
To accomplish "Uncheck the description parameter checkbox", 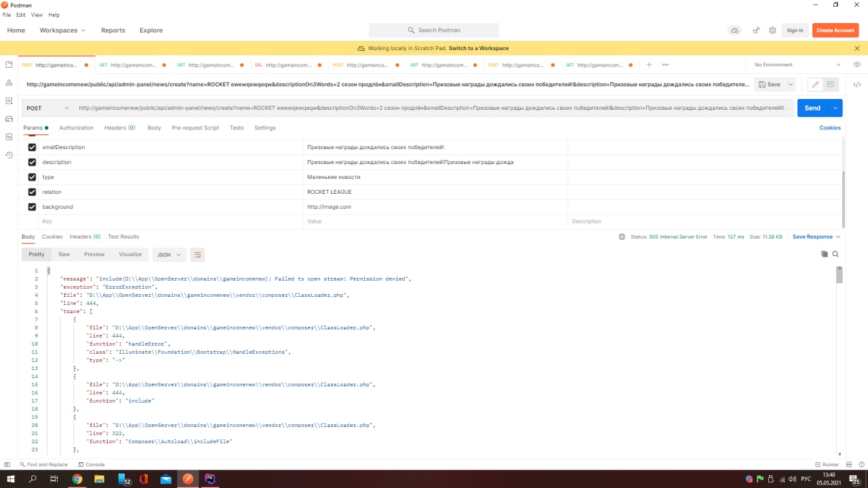I will (x=32, y=162).
